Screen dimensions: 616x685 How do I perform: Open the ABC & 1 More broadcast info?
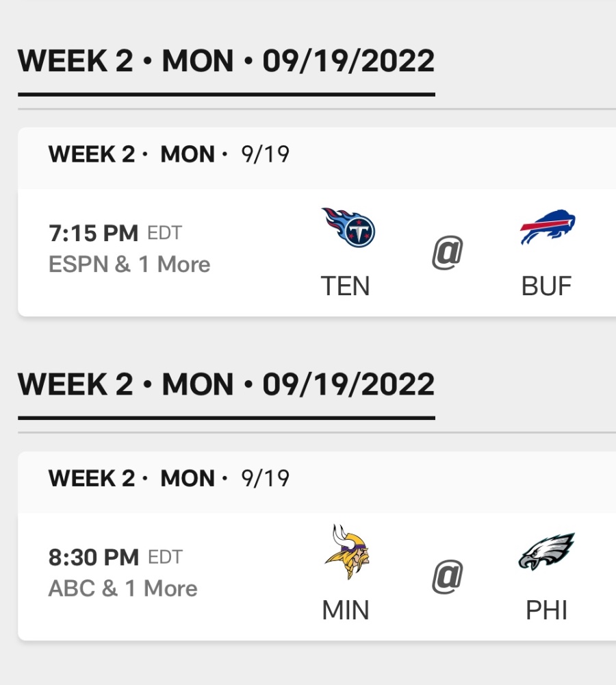click(123, 588)
